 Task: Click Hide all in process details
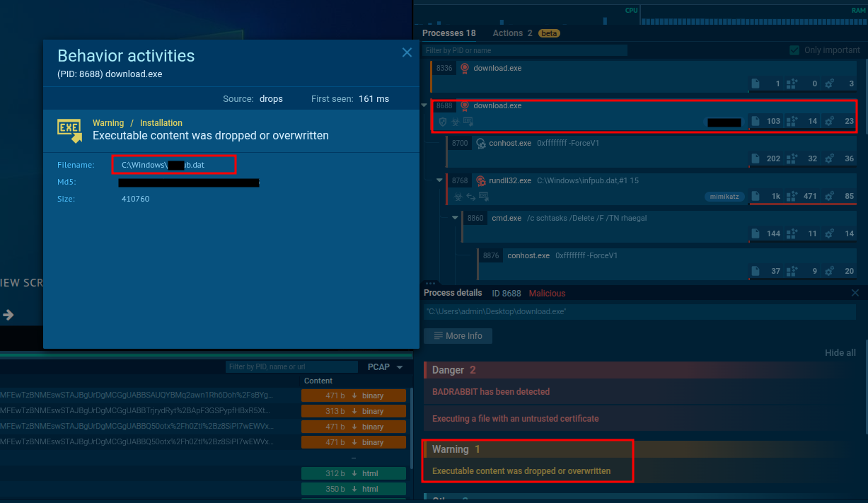[840, 353]
